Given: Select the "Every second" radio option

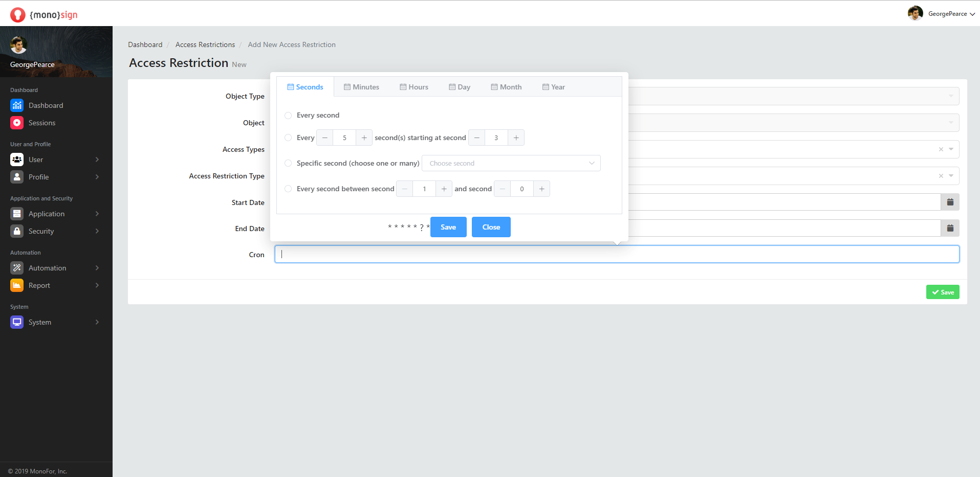Looking at the screenshot, I should tap(288, 116).
